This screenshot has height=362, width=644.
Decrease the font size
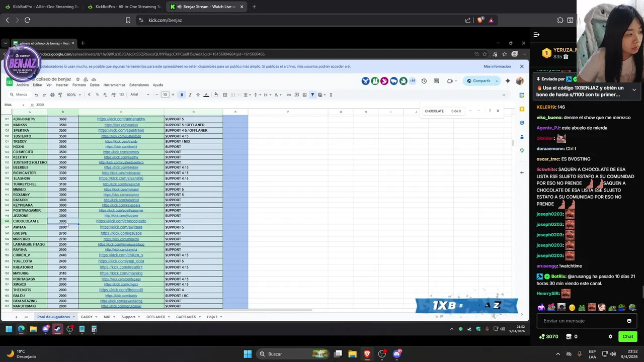point(157,95)
